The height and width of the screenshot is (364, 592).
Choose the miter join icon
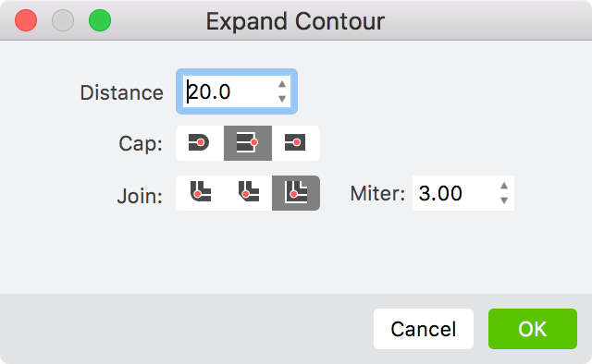point(296,193)
